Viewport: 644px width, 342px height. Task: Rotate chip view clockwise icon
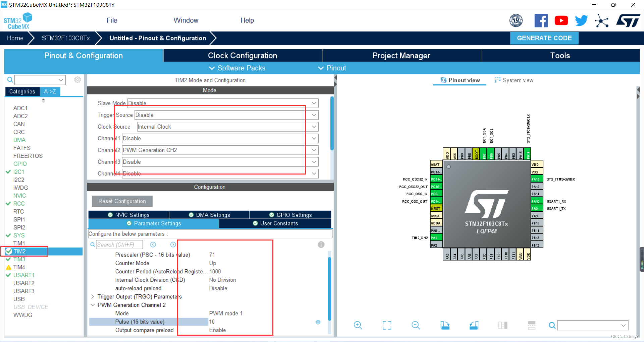(x=445, y=325)
